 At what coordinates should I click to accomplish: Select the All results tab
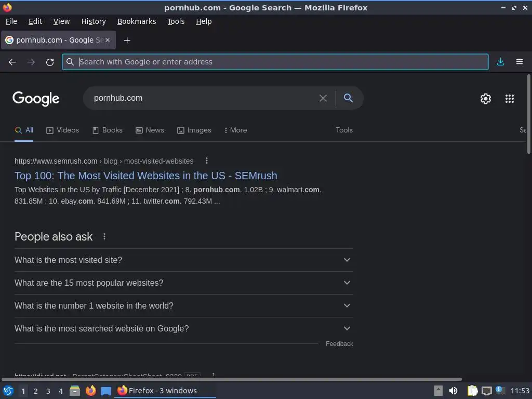click(24, 130)
